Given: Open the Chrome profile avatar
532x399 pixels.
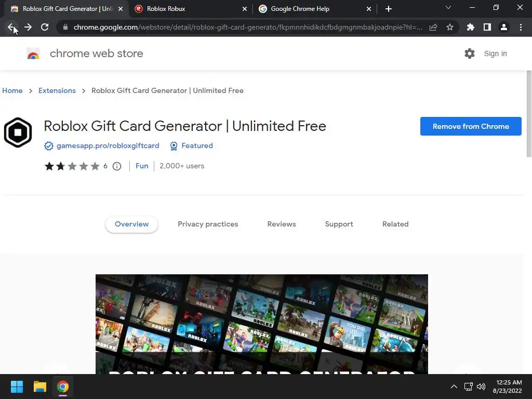Looking at the screenshot, I should coord(504,27).
